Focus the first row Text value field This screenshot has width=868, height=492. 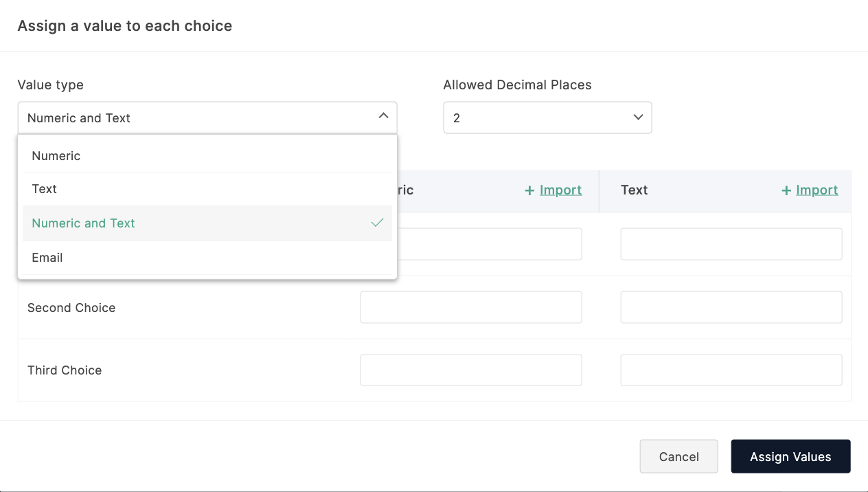(x=731, y=244)
